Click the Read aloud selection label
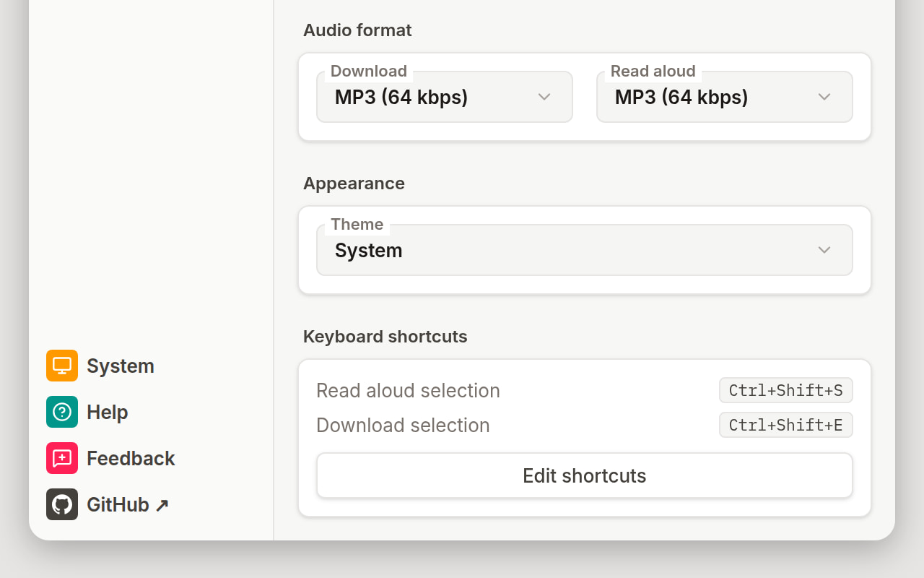 408,390
